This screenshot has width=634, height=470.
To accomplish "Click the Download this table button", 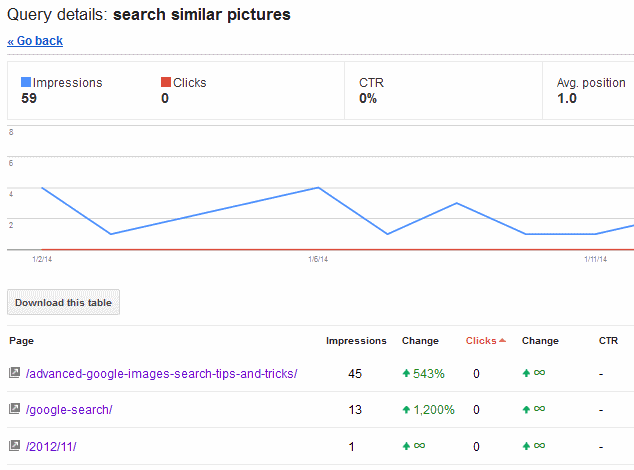I will (63, 302).
